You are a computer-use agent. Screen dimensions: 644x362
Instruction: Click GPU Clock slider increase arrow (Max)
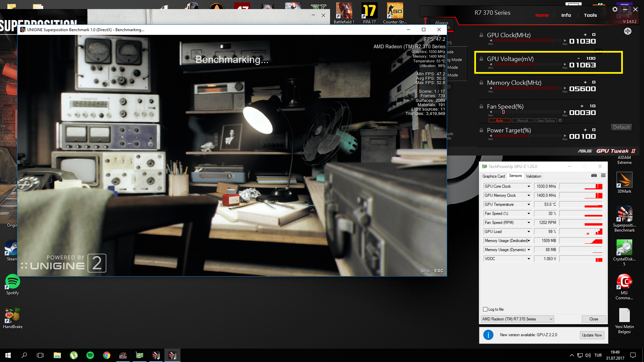pos(565,41)
